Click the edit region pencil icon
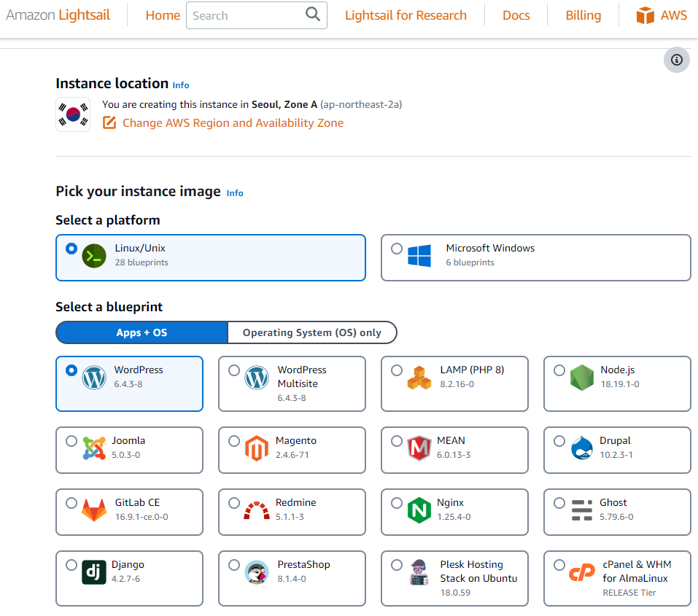Image resolution: width=698 pixels, height=616 pixels. point(109,122)
